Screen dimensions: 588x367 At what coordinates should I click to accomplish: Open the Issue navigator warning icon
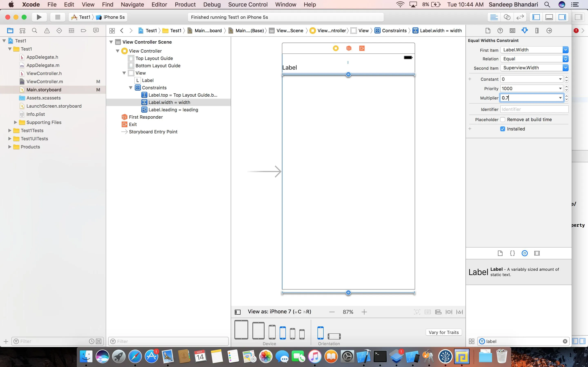point(47,31)
